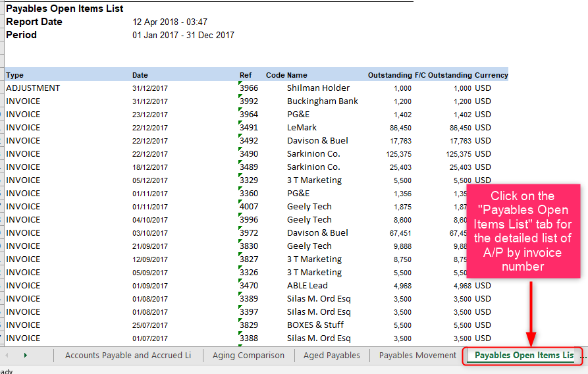The width and height of the screenshot is (588, 374).
Task: Click the pink instruction callout box
Action: click(x=523, y=231)
